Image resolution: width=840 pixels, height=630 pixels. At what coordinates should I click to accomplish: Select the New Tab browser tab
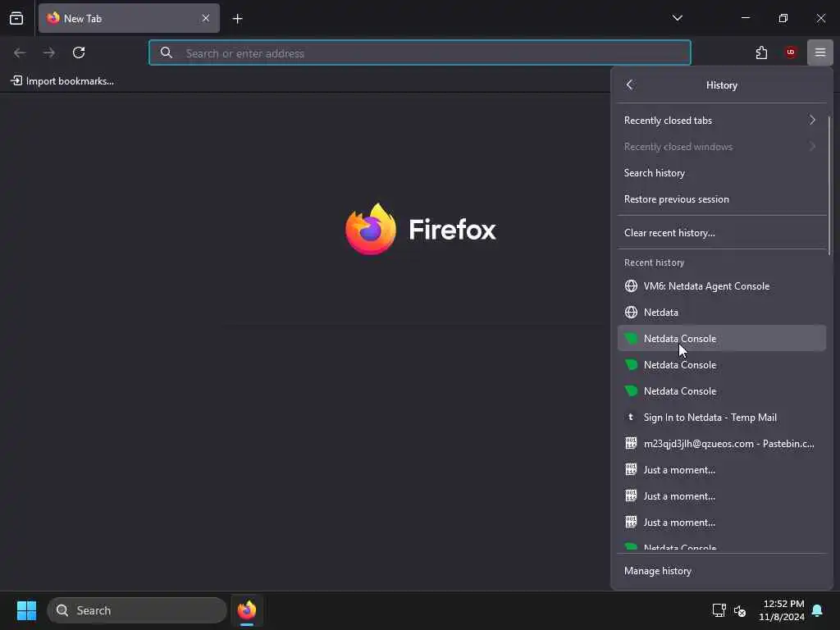coord(129,18)
